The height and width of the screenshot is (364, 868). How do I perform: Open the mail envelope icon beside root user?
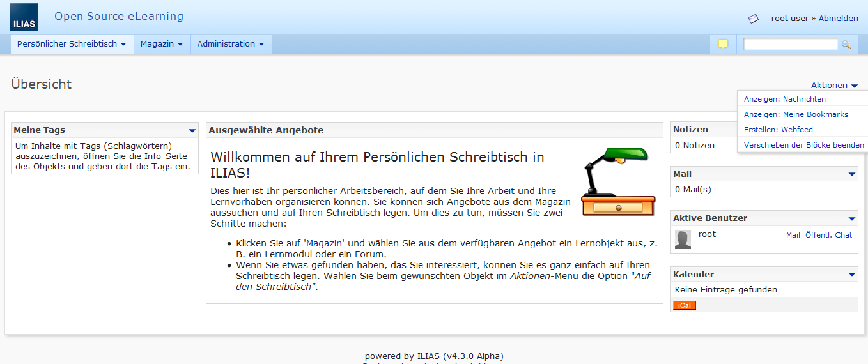(x=754, y=19)
